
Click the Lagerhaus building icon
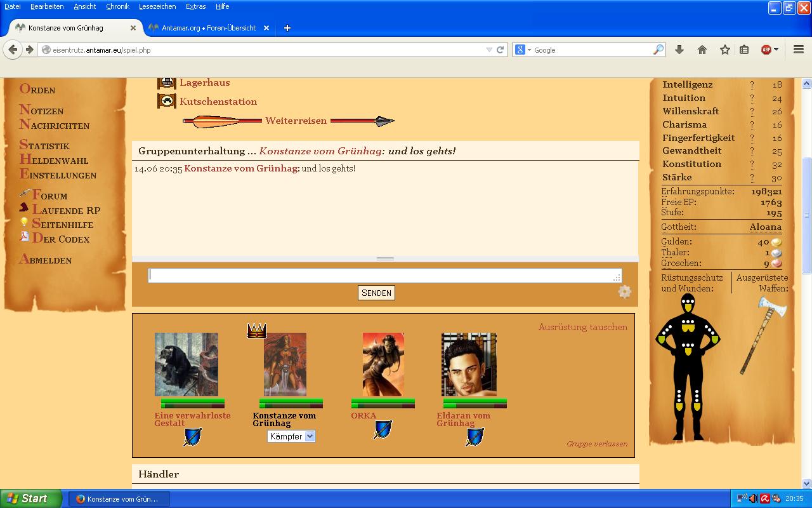click(x=166, y=83)
